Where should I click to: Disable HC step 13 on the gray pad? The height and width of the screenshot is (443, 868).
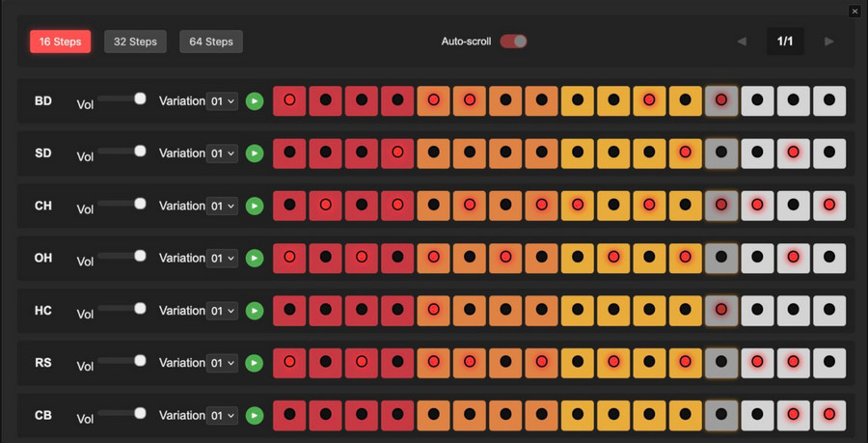721,311
